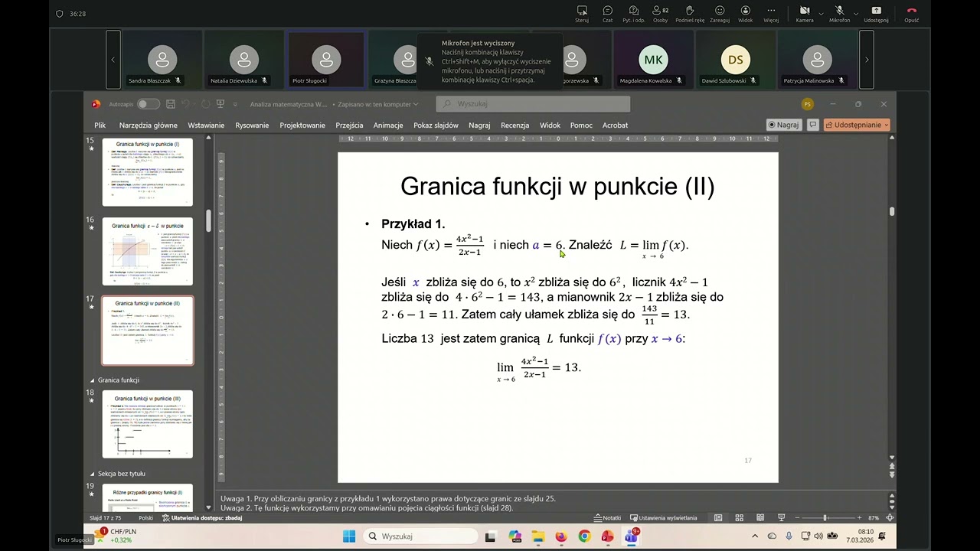Collapse the Granica funkcji section

point(93,380)
